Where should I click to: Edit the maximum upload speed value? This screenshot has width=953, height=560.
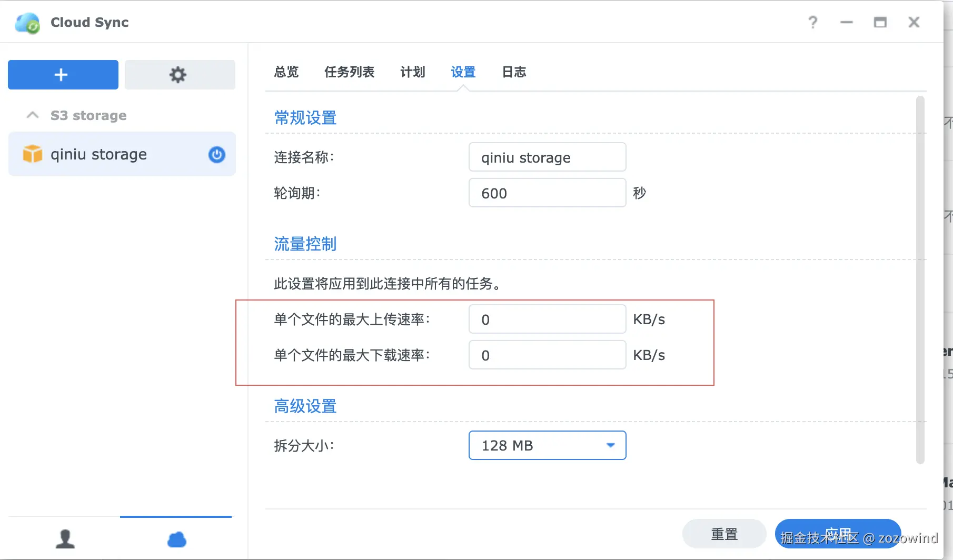(547, 319)
